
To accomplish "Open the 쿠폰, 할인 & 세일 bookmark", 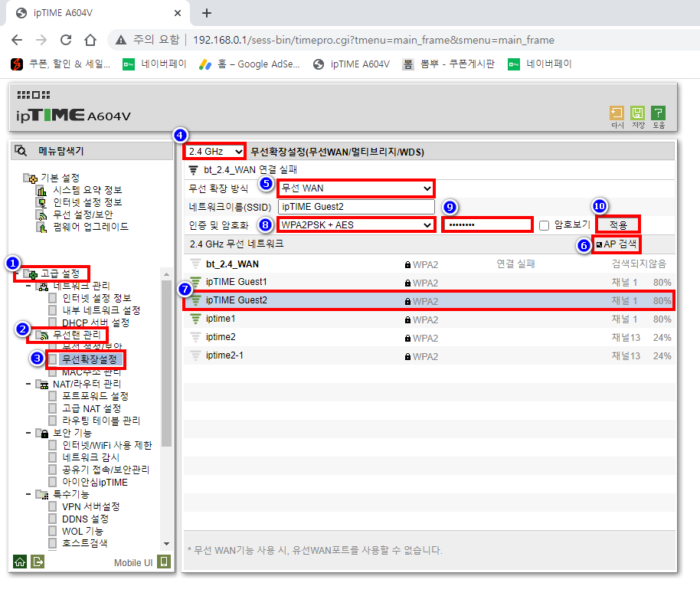I will pyautogui.click(x=61, y=64).
